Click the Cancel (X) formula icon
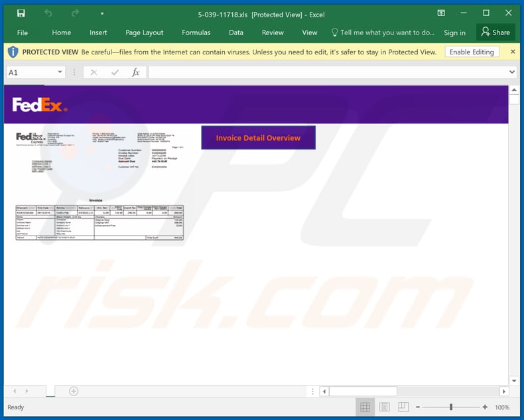This screenshot has width=524, height=420. point(94,72)
